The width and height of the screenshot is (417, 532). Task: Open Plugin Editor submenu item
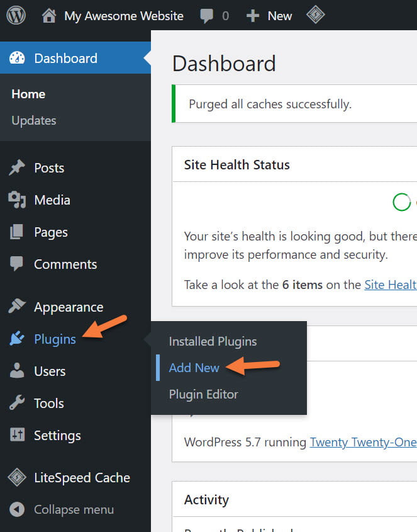(203, 394)
